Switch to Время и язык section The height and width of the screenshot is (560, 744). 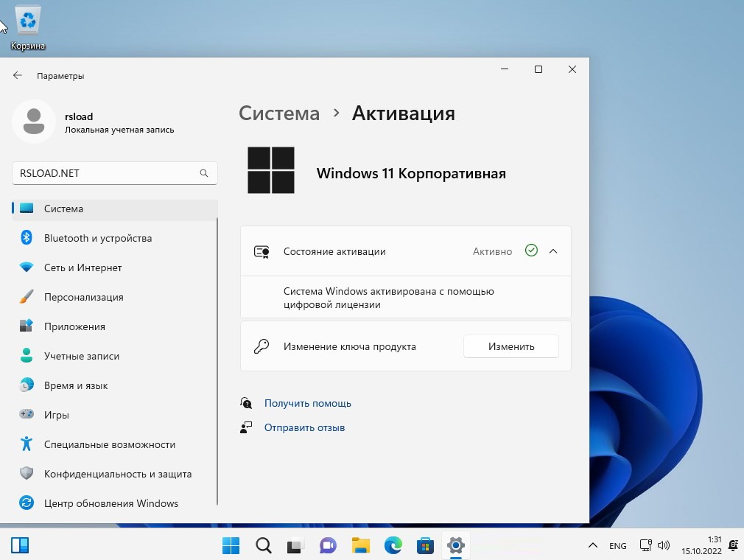click(76, 385)
